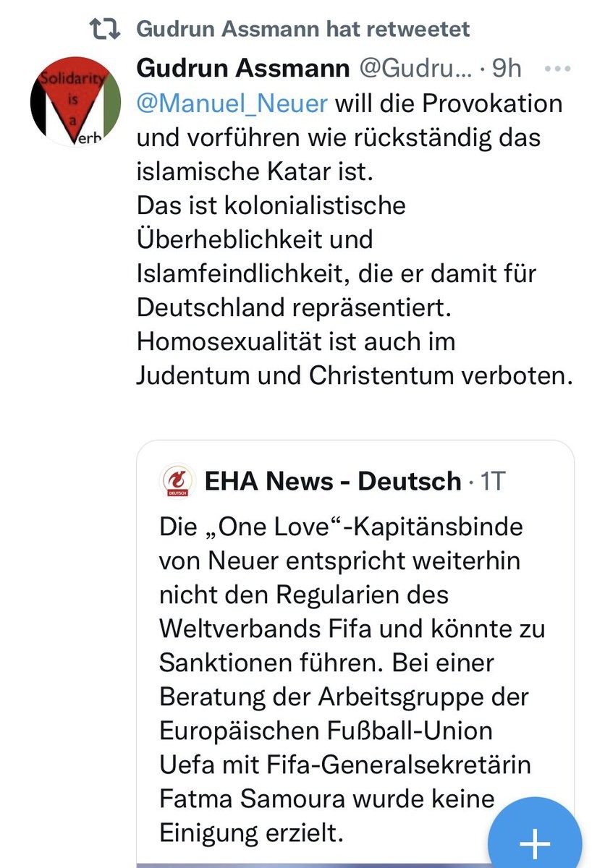
Task: Tap the line "Das ist kolonialistische"
Action: pos(271,205)
